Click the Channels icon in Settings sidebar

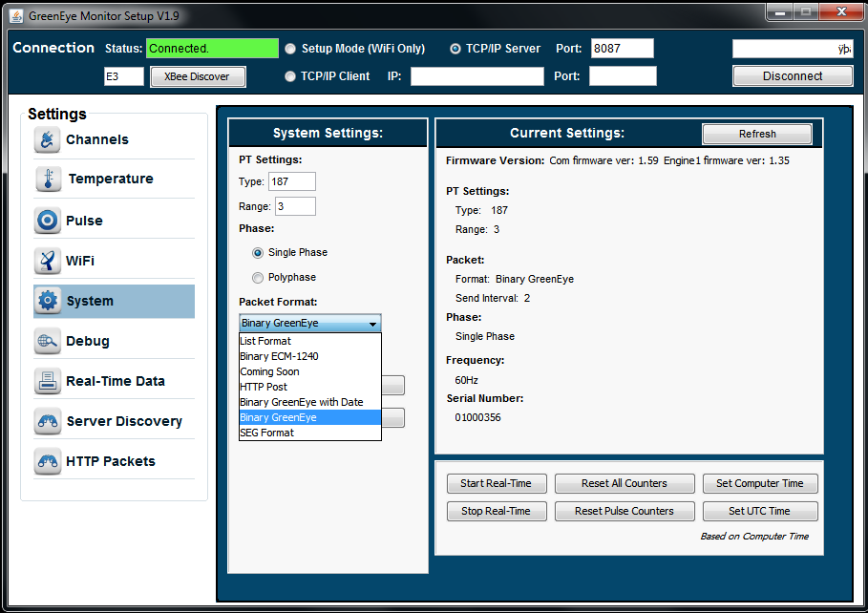[48, 140]
